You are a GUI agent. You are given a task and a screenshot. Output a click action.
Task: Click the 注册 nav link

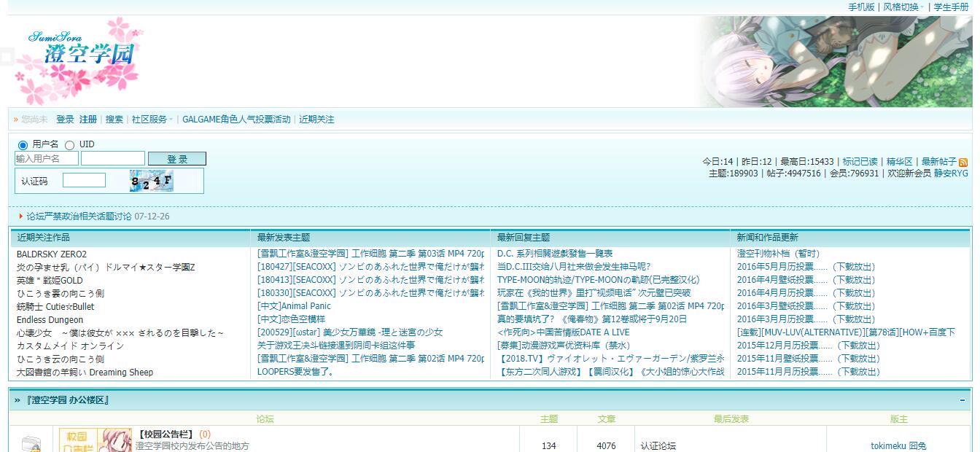(88, 120)
